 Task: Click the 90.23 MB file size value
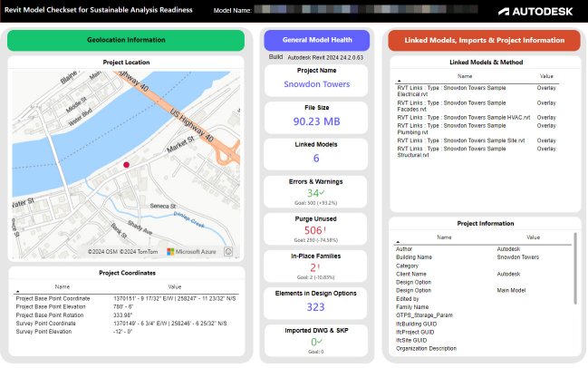click(x=316, y=121)
